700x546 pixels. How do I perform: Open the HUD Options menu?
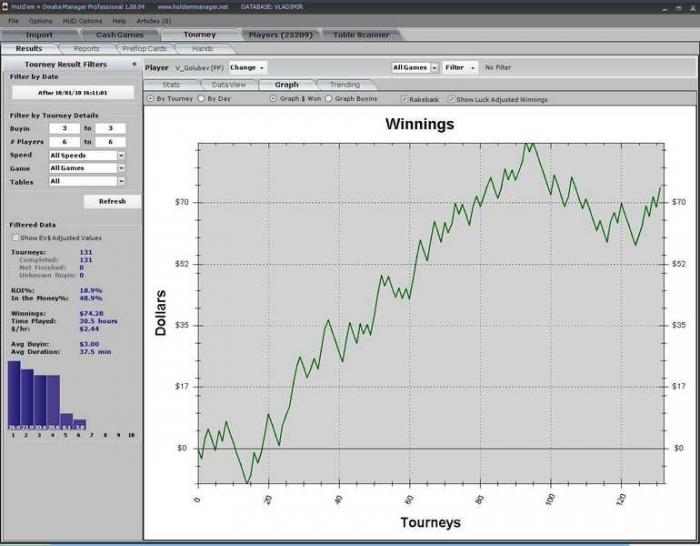[x=82, y=21]
